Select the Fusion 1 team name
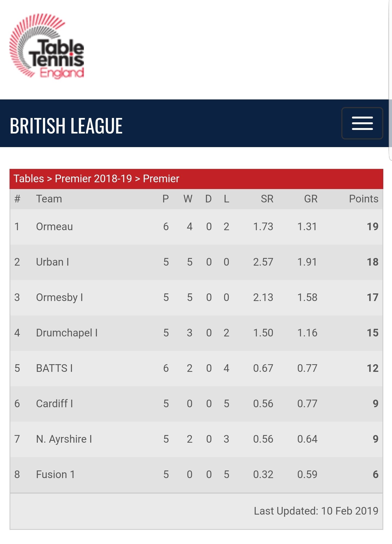The image size is (392, 544). coord(55,475)
